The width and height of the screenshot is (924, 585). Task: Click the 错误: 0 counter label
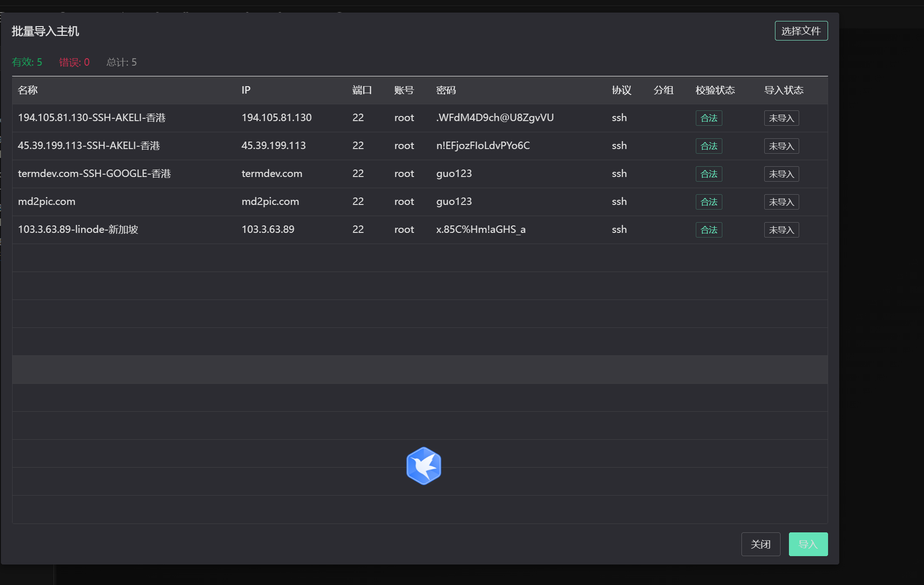[74, 62]
